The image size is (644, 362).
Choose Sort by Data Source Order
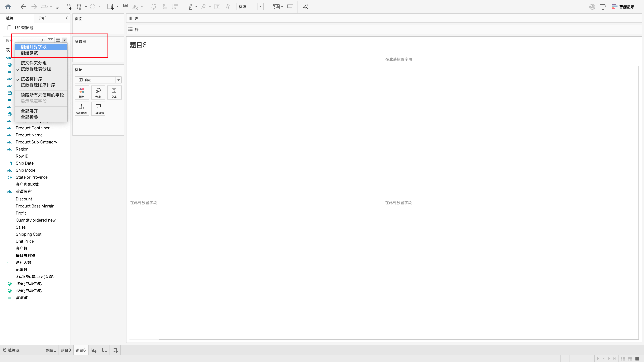tap(38, 85)
